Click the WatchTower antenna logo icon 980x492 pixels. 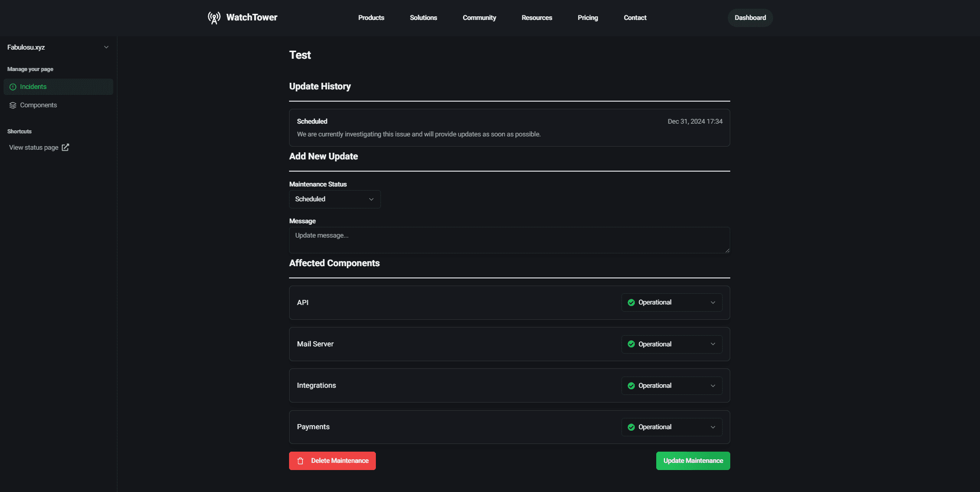click(213, 17)
